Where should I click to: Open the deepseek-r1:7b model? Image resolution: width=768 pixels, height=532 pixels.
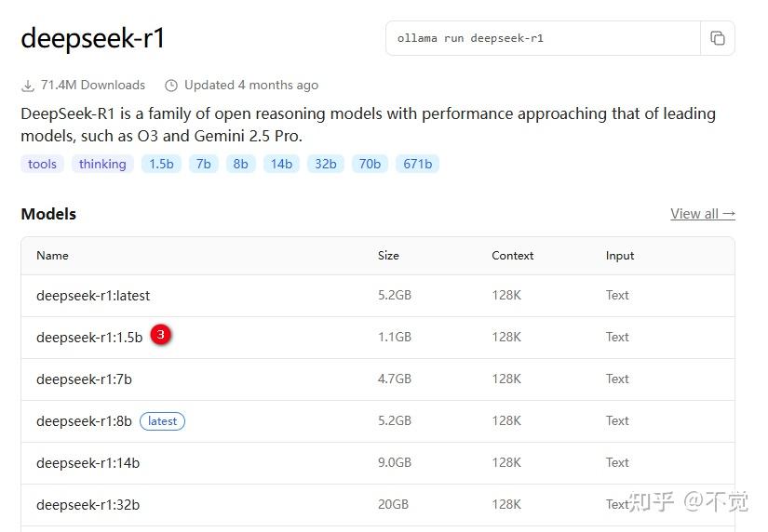pyautogui.click(x=84, y=379)
